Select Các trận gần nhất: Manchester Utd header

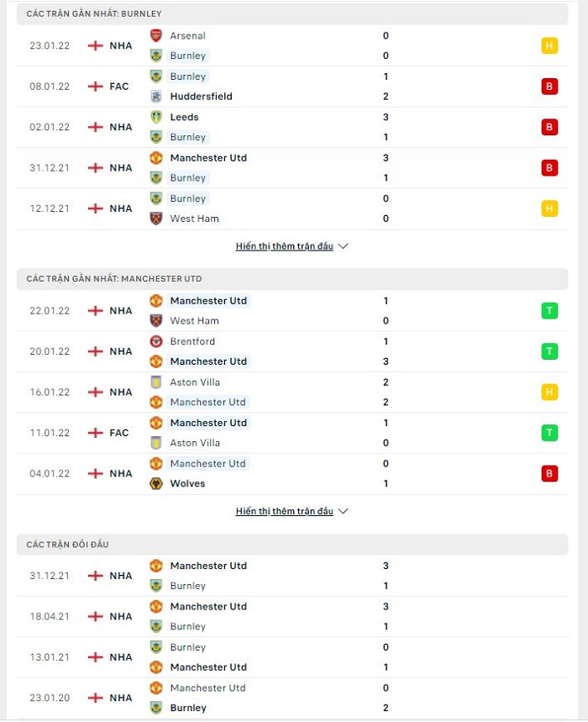(x=292, y=278)
